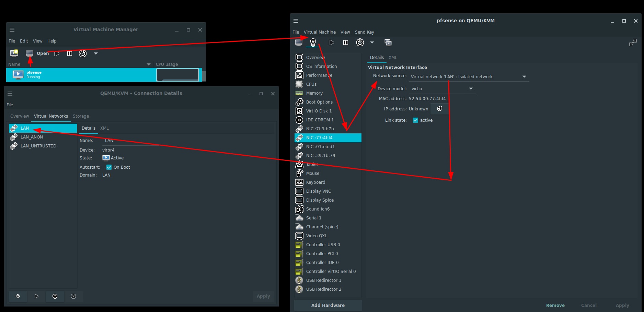Click the Add Hardware button
644x312 pixels.
[x=328, y=305]
